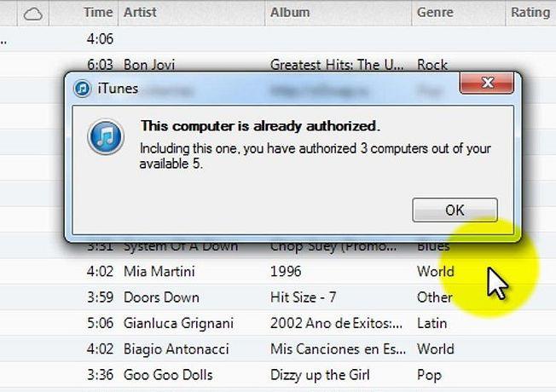Click the OK button in the dialog

tap(455, 210)
